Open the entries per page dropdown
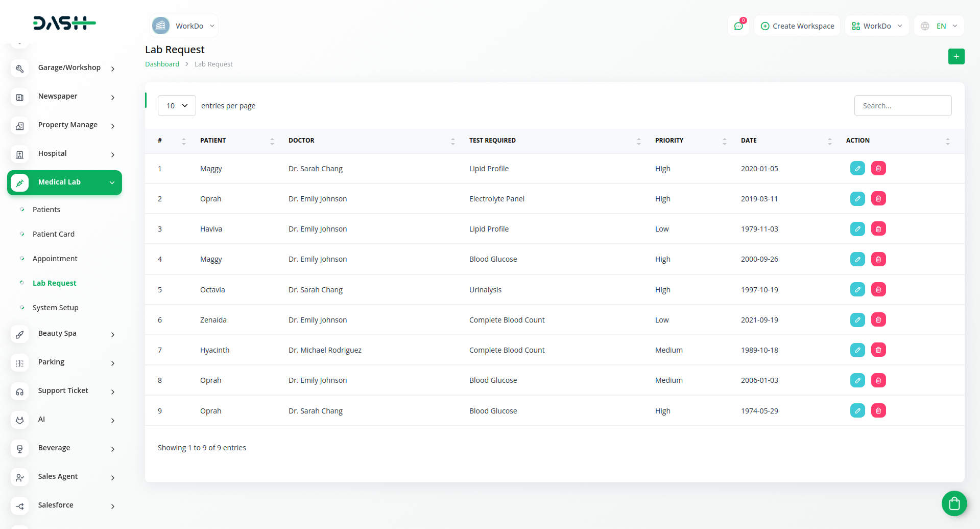Screen dimensions: 980x529 [x=177, y=106]
